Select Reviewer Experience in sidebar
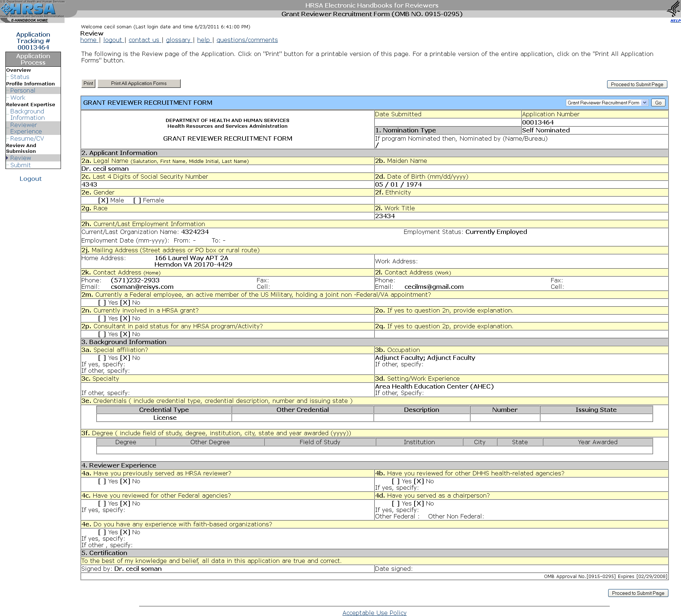This screenshot has width=681, height=616. 26,128
